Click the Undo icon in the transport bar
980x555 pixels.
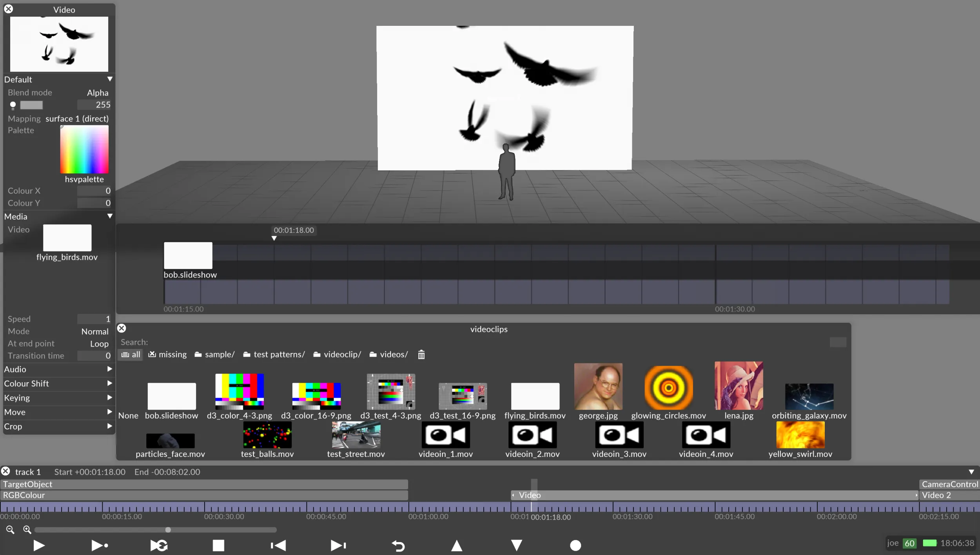(x=397, y=545)
